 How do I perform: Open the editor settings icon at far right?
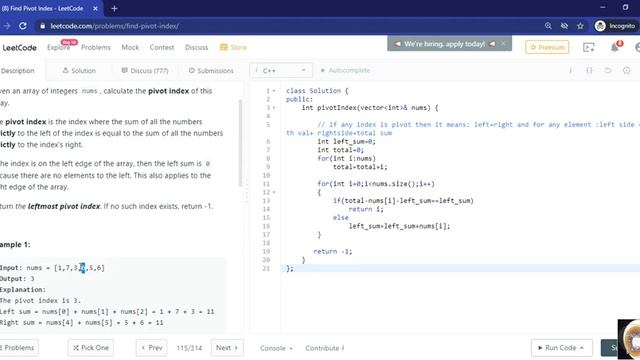tap(627, 70)
